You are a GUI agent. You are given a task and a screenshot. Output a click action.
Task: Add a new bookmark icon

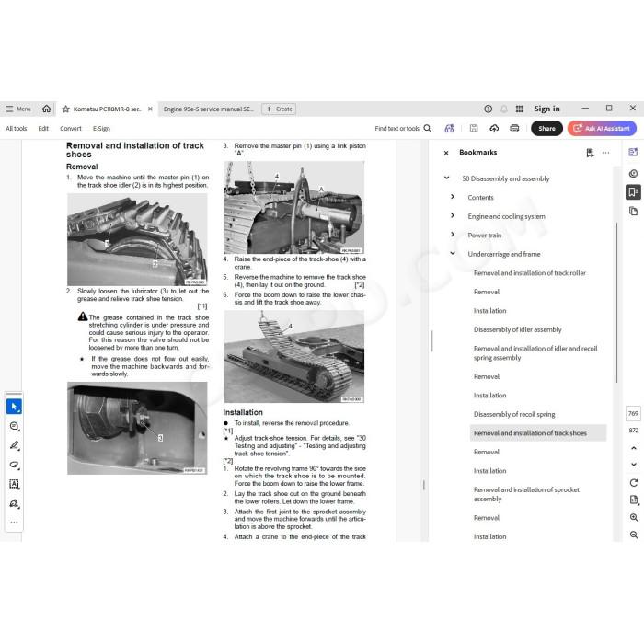591,153
